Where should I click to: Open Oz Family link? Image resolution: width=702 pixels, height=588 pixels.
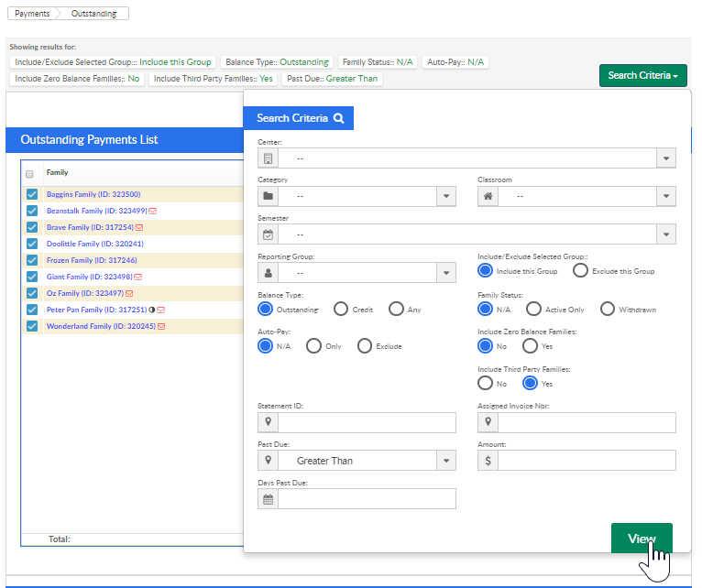(x=85, y=294)
